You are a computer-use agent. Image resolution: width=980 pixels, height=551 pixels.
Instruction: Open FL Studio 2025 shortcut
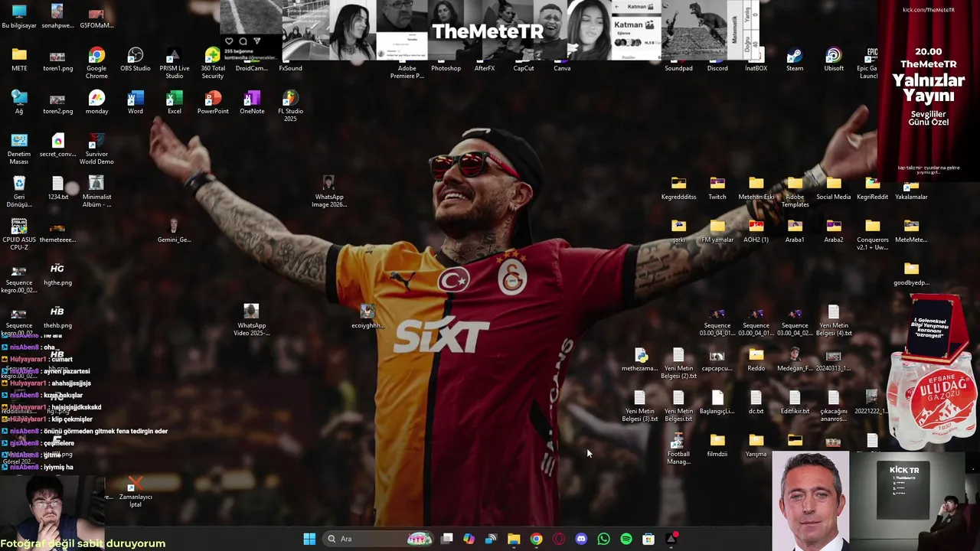(x=290, y=106)
